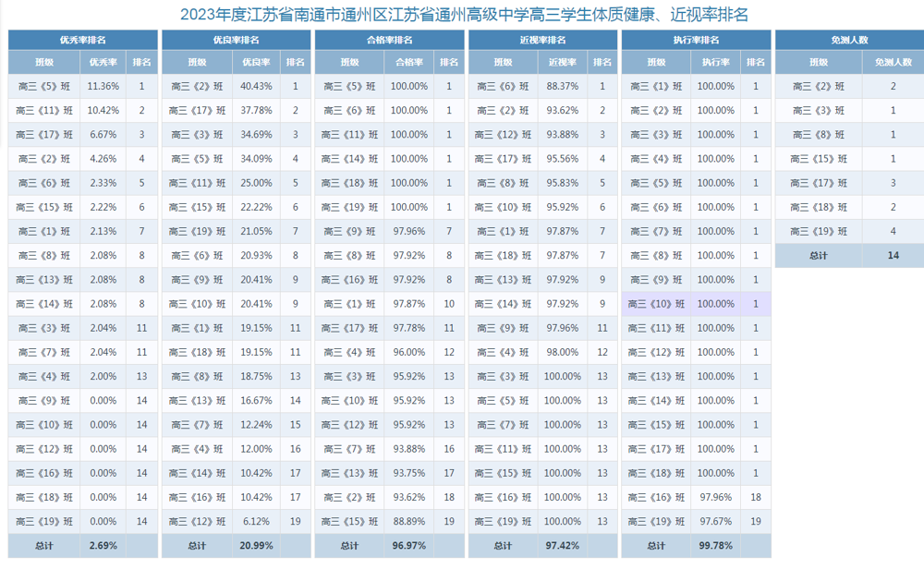This screenshot has width=924, height=581.
Task: Click the page title about 2023年度 体质健康排名
Action: [x=464, y=14]
